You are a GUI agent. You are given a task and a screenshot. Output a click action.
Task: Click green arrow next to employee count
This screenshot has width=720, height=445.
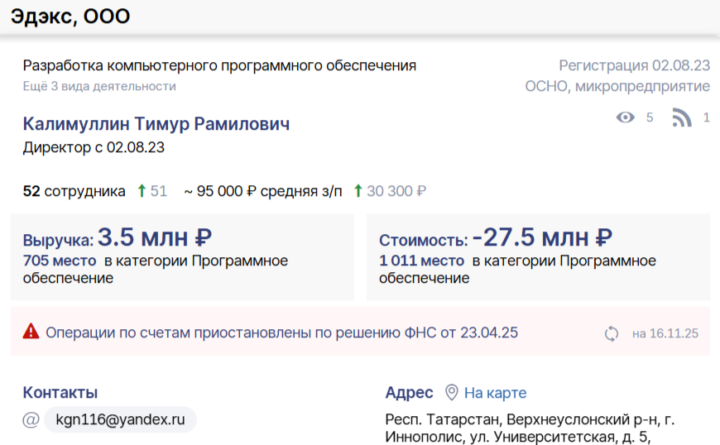(142, 191)
